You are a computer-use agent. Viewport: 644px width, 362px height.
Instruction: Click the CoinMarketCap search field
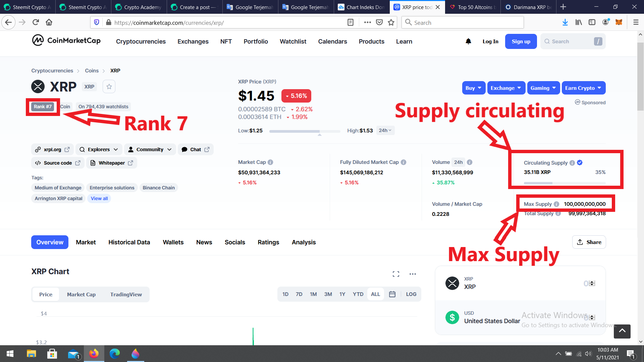tap(573, 42)
